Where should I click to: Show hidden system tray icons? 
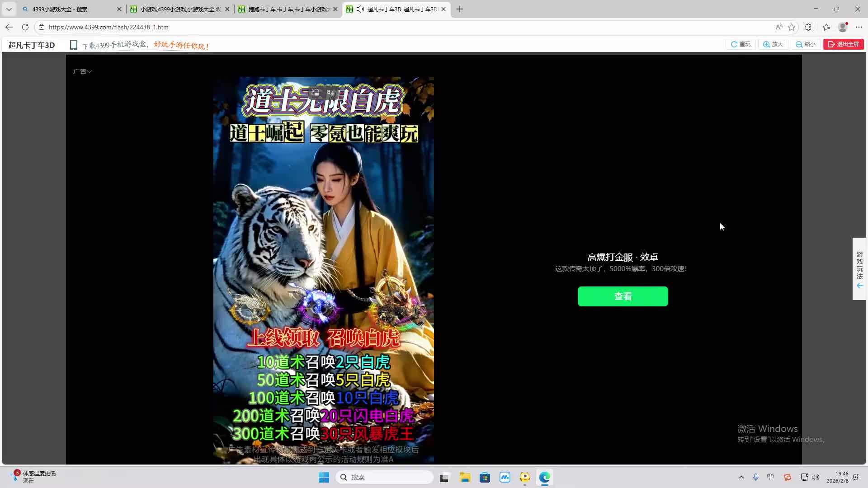[x=741, y=477]
